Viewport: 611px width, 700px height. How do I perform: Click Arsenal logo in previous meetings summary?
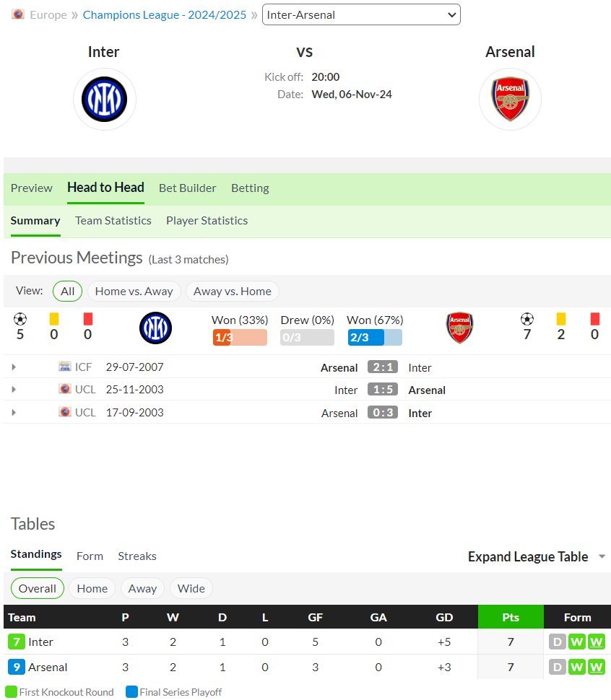459,328
